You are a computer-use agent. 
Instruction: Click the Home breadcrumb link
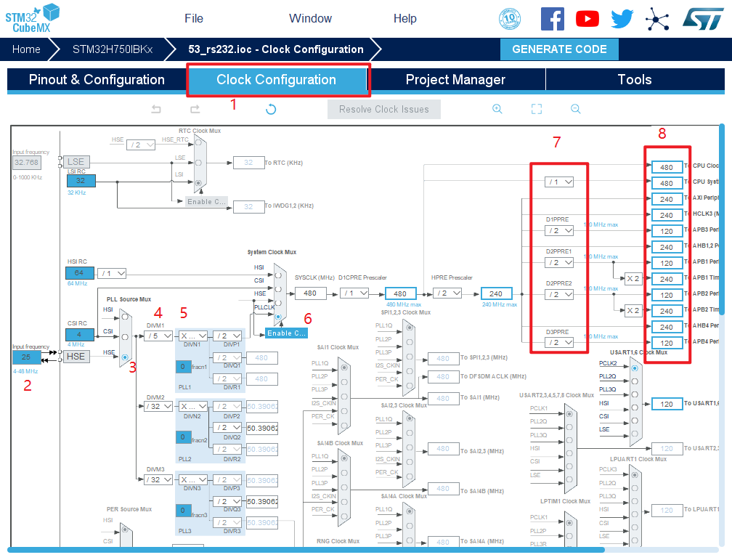26,49
